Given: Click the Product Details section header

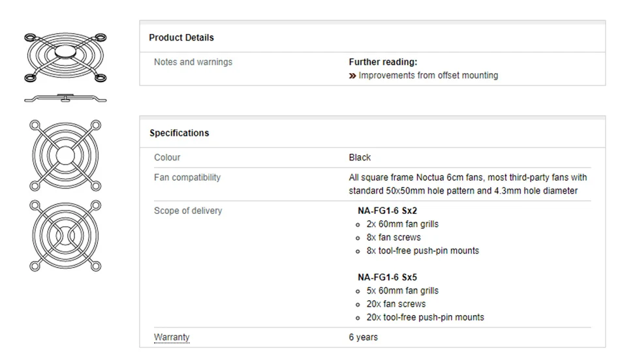Looking at the screenshot, I should [x=181, y=38].
